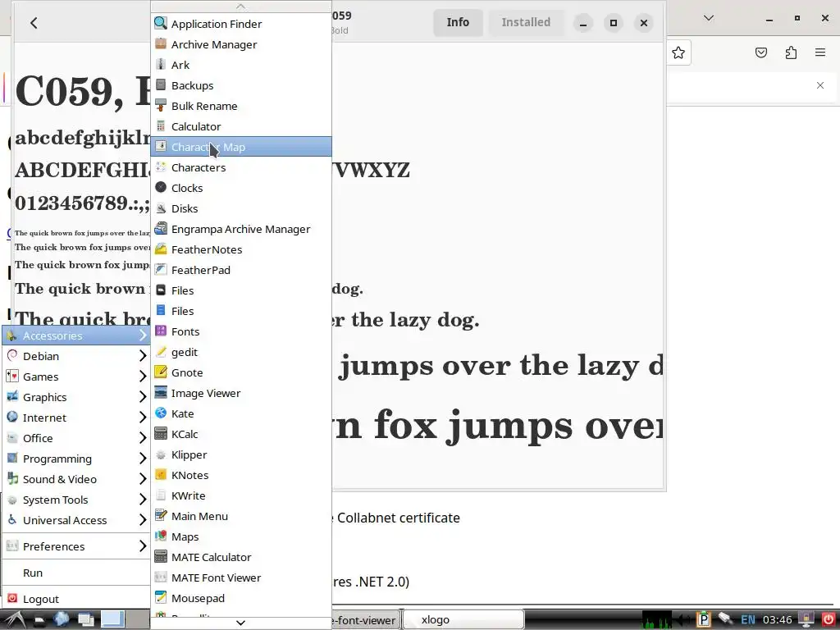Open the volume control tray icon
Viewport: 840px width, 630px height.
(x=684, y=620)
